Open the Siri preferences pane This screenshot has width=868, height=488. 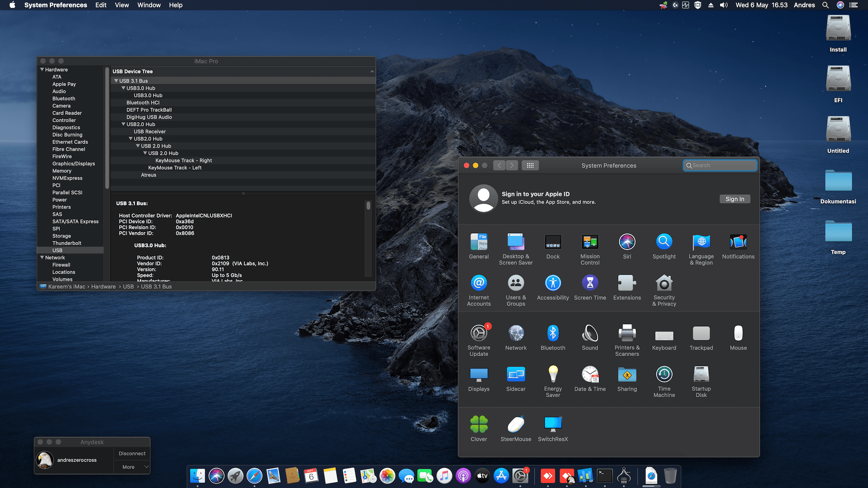(627, 246)
